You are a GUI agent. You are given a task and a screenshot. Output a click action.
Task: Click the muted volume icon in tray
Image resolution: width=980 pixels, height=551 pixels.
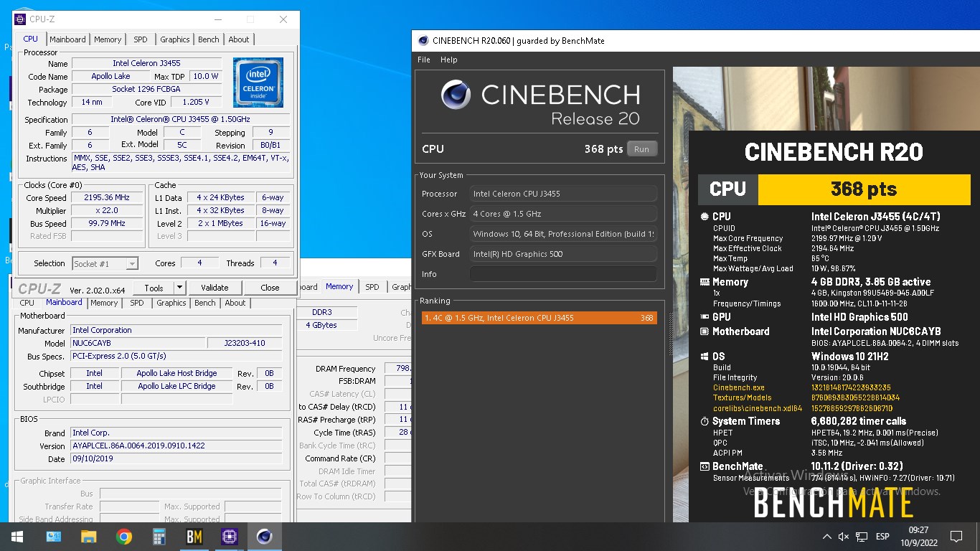[x=844, y=537]
